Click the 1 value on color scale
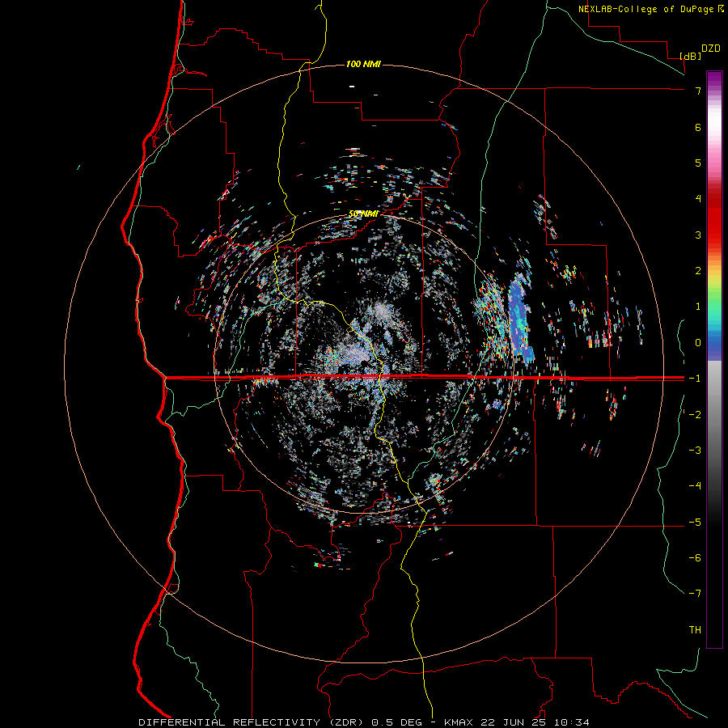The height and width of the screenshot is (728, 728). pyautogui.click(x=698, y=307)
